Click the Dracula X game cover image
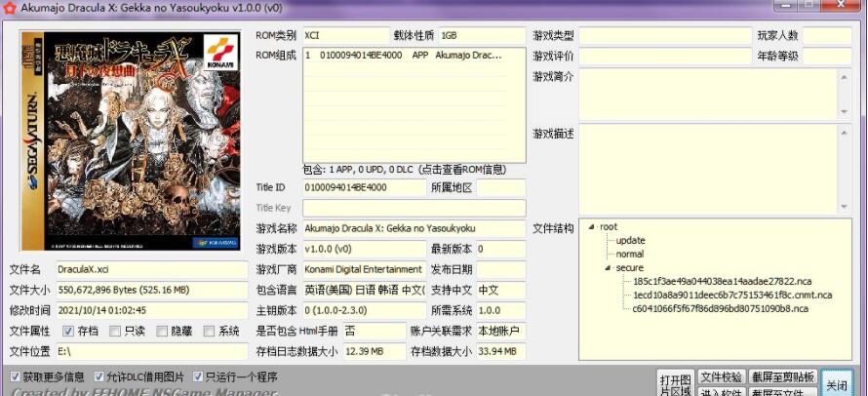The height and width of the screenshot is (396, 868). click(x=132, y=140)
